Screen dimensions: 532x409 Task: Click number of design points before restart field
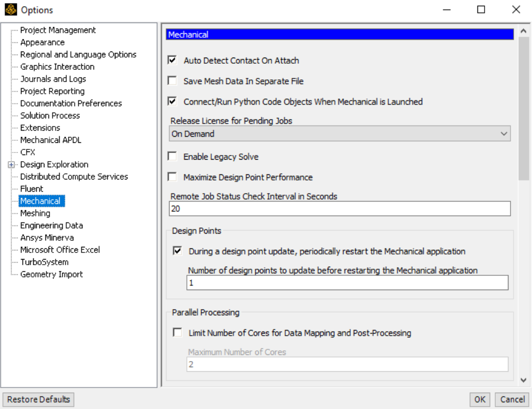click(347, 283)
